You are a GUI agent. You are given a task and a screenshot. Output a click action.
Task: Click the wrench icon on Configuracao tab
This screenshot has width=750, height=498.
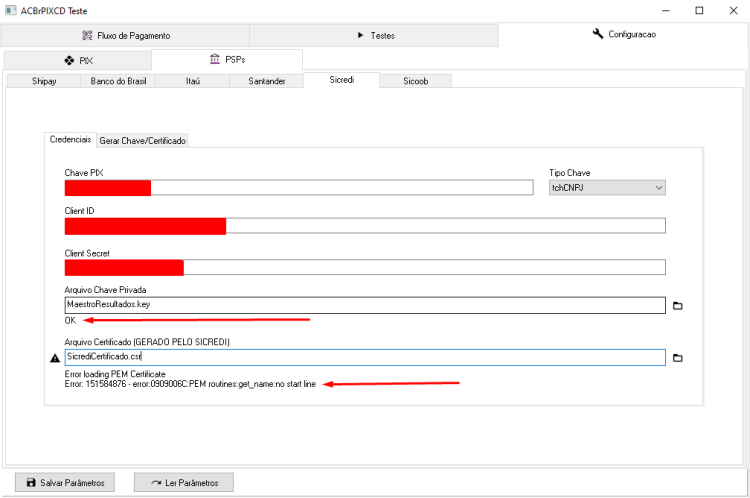[598, 33]
